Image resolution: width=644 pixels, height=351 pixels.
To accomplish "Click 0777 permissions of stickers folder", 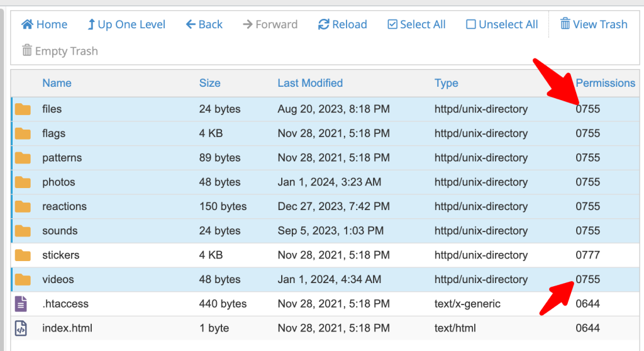I will point(588,255).
